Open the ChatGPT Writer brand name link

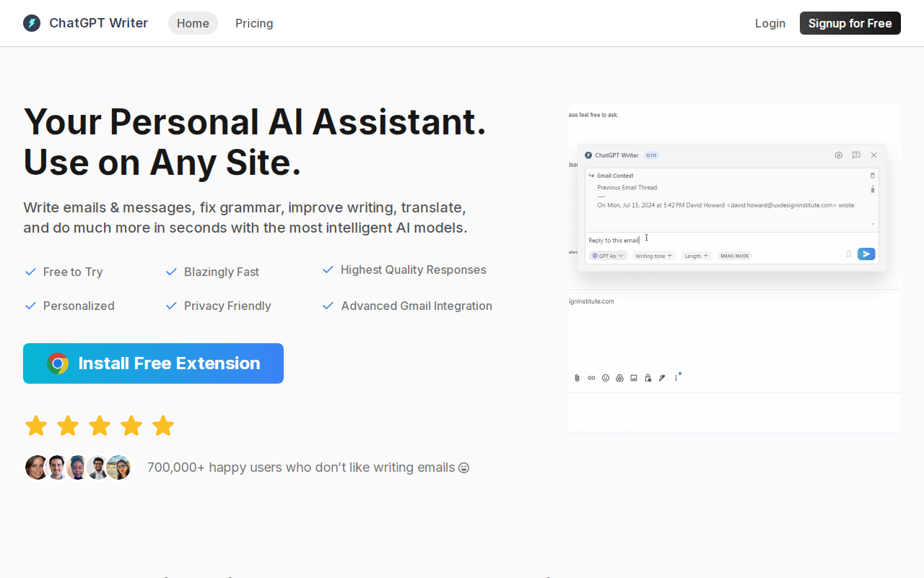pyautogui.click(x=98, y=23)
